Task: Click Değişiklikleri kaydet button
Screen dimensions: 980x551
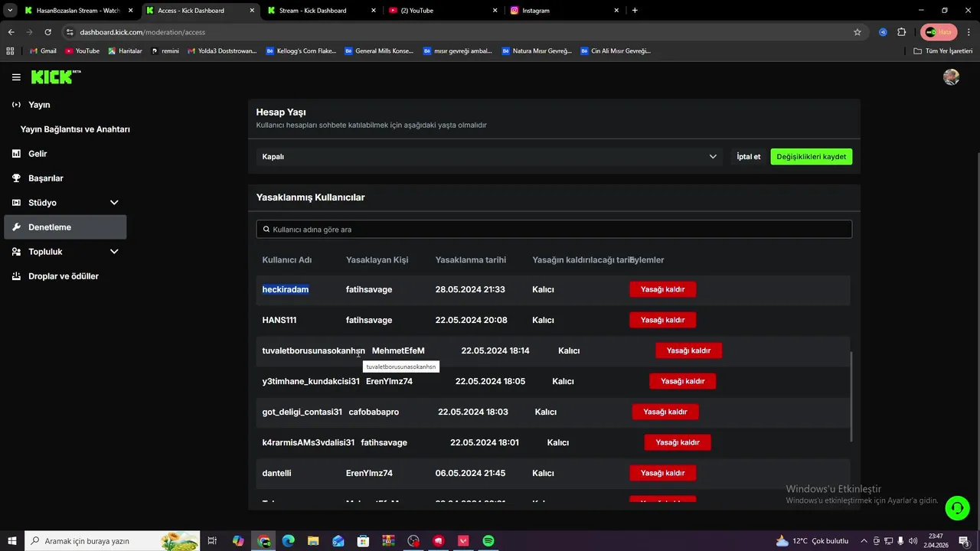Action: 811,157
